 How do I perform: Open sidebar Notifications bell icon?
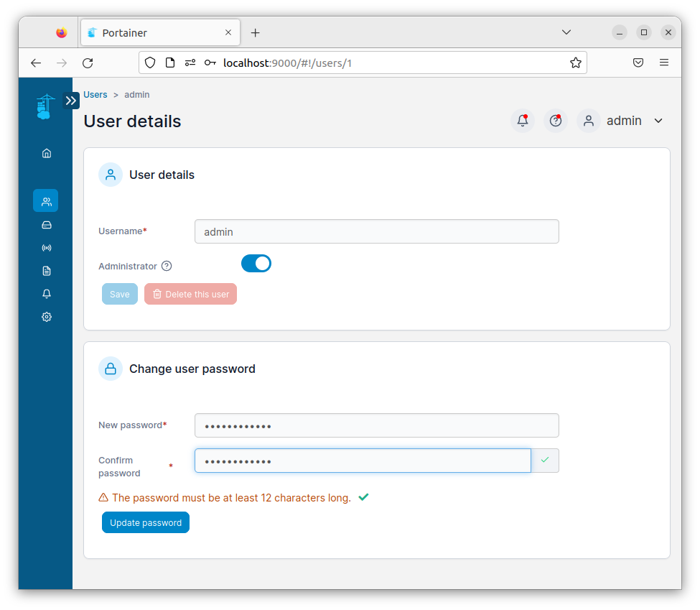click(x=46, y=294)
